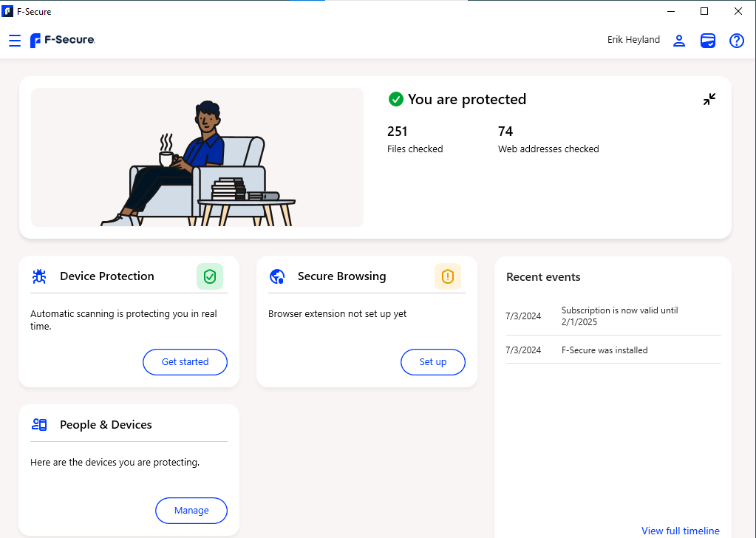The height and width of the screenshot is (538, 756).
Task: Open the account profile icon
Action: coord(678,41)
